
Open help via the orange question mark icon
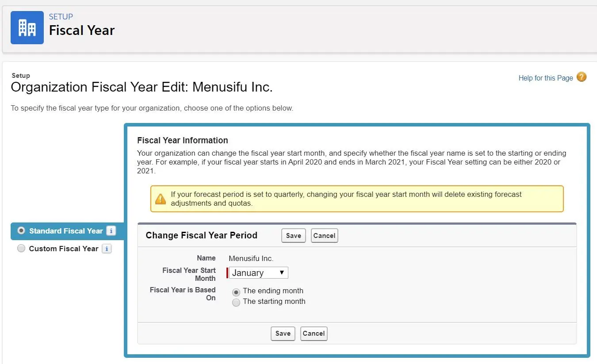point(582,77)
